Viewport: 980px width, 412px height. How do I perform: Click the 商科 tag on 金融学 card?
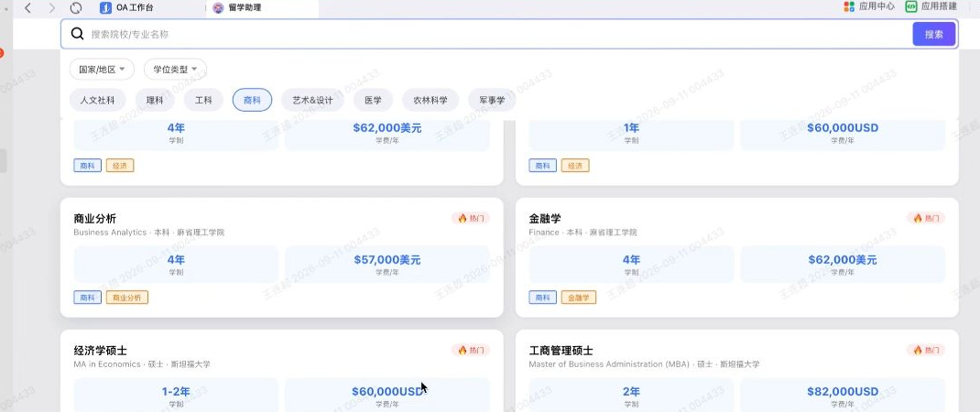coord(542,298)
